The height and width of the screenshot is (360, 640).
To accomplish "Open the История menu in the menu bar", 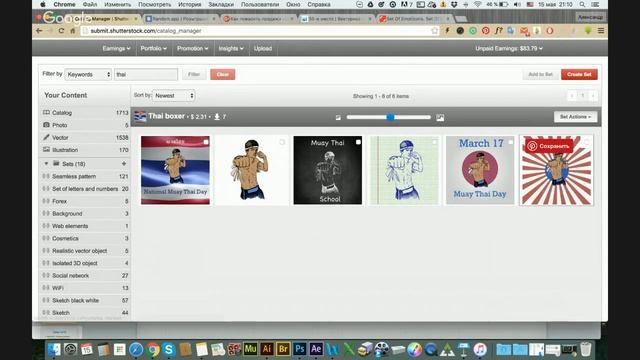I will 190,4.
